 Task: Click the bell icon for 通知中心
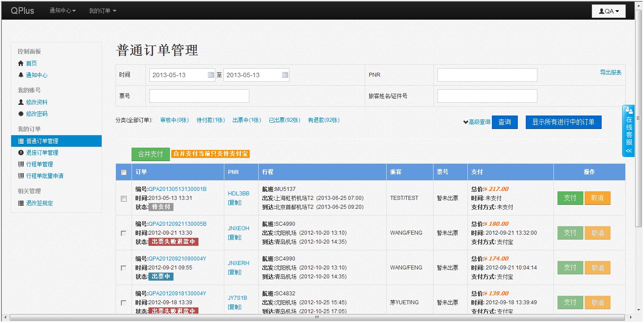[21, 75]
